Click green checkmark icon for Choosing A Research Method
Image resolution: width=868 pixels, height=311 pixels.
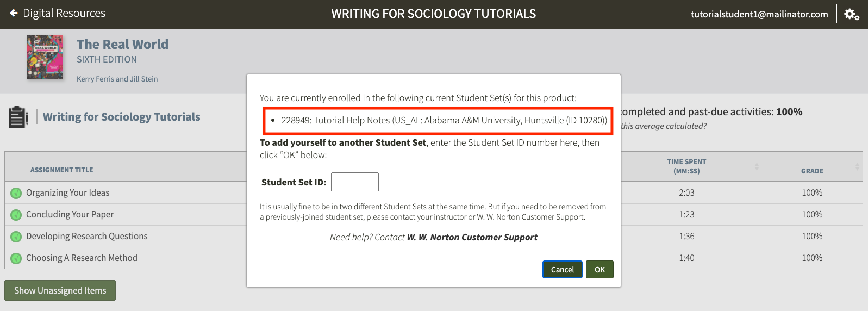click(16, 258)
